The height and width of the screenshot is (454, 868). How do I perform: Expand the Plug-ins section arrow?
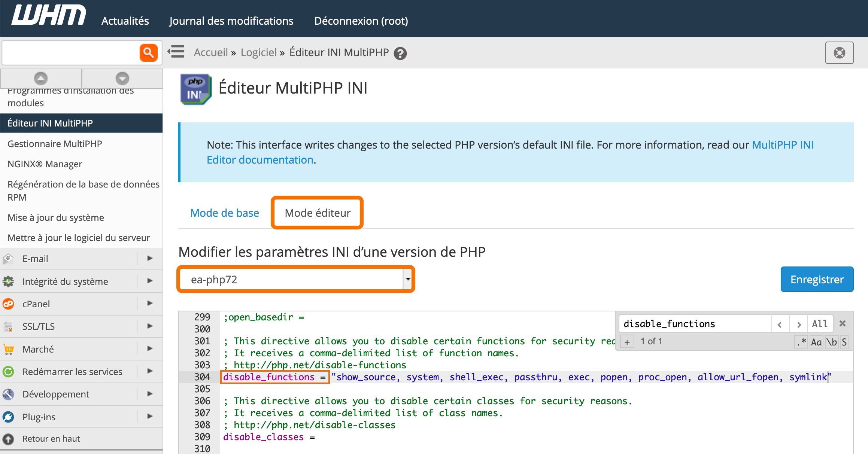(x=150, y=416)
